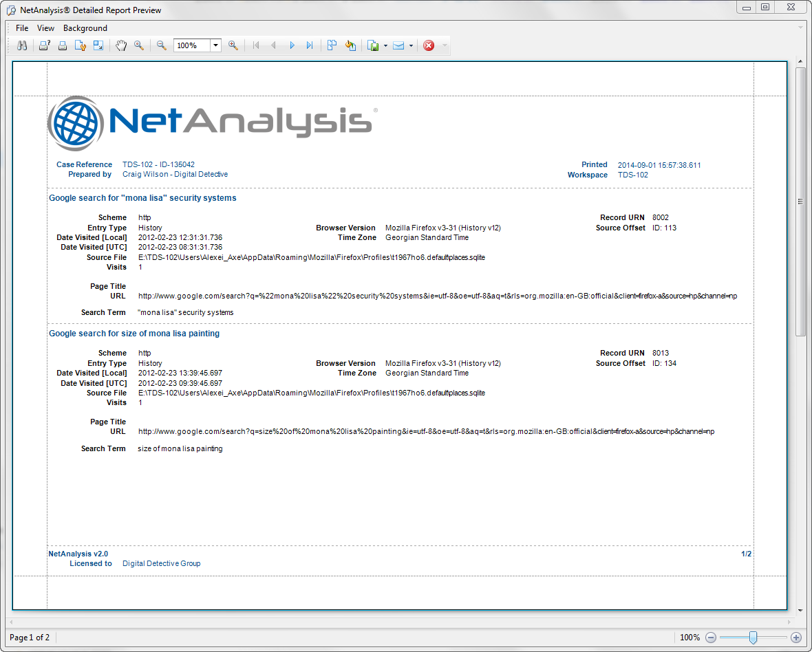Click the 'Google search for size of mona lisa painting' heading
Screen dimensions: 812x652
click(x=134, y=334)
